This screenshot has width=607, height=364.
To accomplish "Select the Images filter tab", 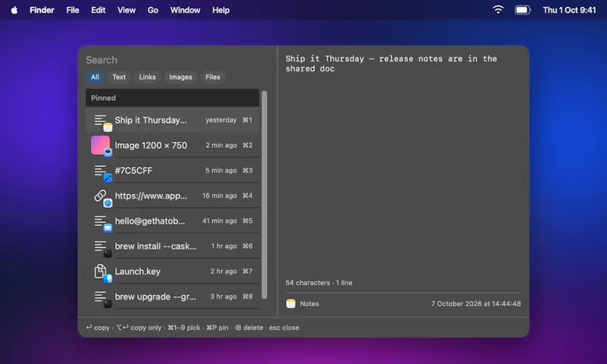I will point(181,77).
